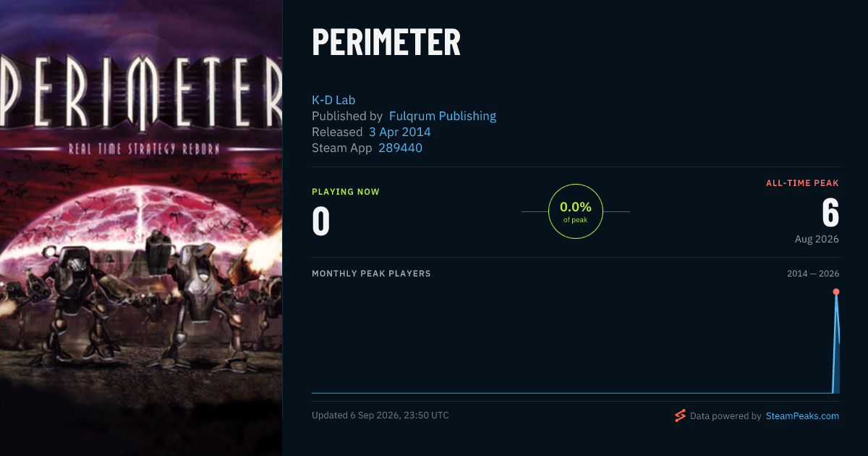Click the Perimeter game cover art
Viewport: 868px width, 456px height.
pos(141,228)
